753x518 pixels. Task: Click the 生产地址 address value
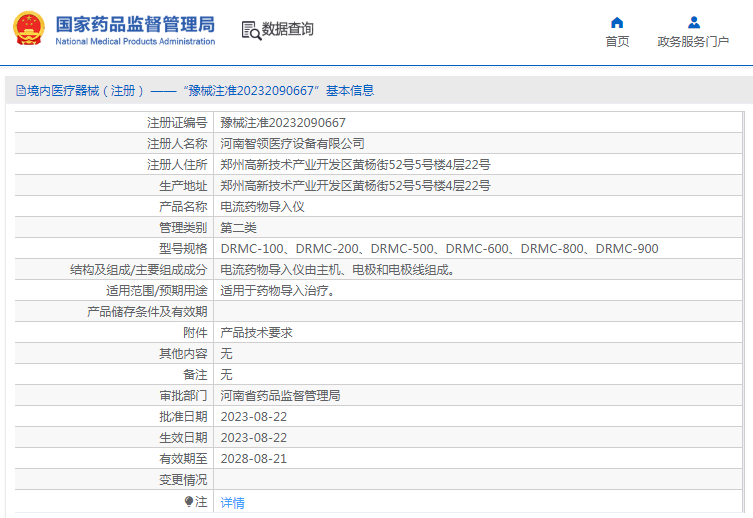(x=355, y=186)
